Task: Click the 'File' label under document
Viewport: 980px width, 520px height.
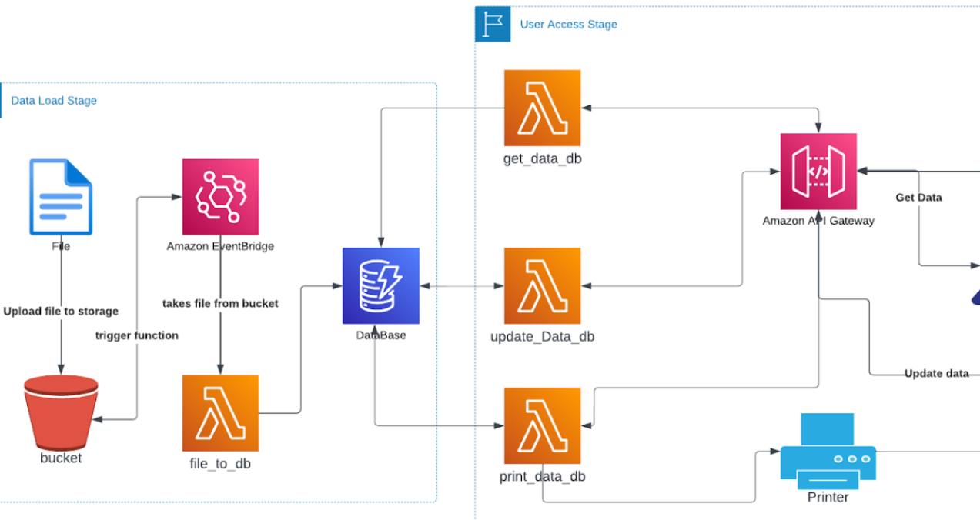Action: pyautogui.click(x=61, y=246)
